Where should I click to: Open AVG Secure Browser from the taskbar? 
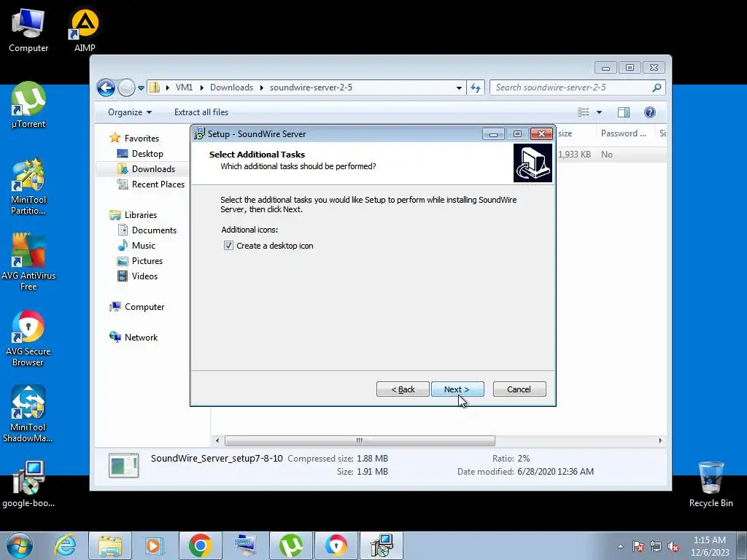pyautogui.click(x=336, y=545)
